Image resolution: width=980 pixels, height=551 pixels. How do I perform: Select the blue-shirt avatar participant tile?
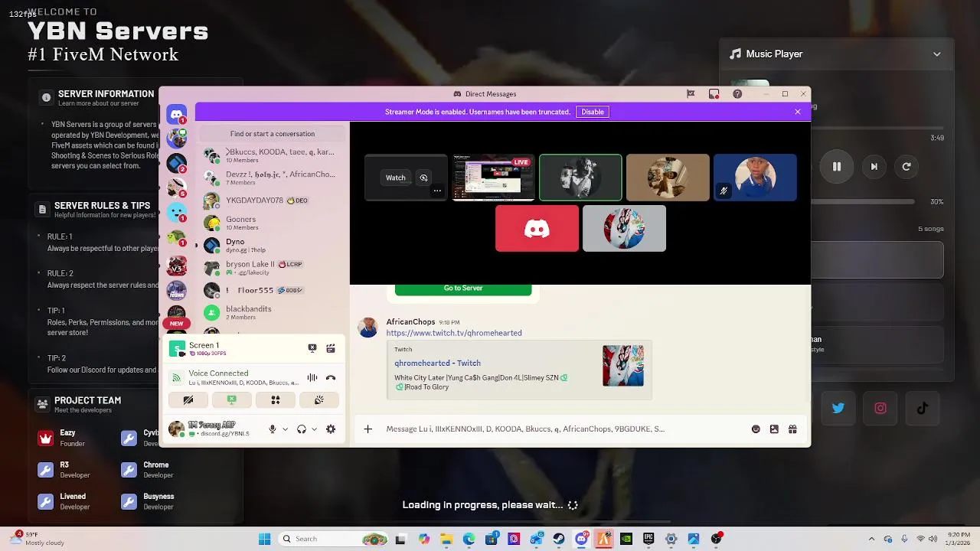tap(755, 178)
